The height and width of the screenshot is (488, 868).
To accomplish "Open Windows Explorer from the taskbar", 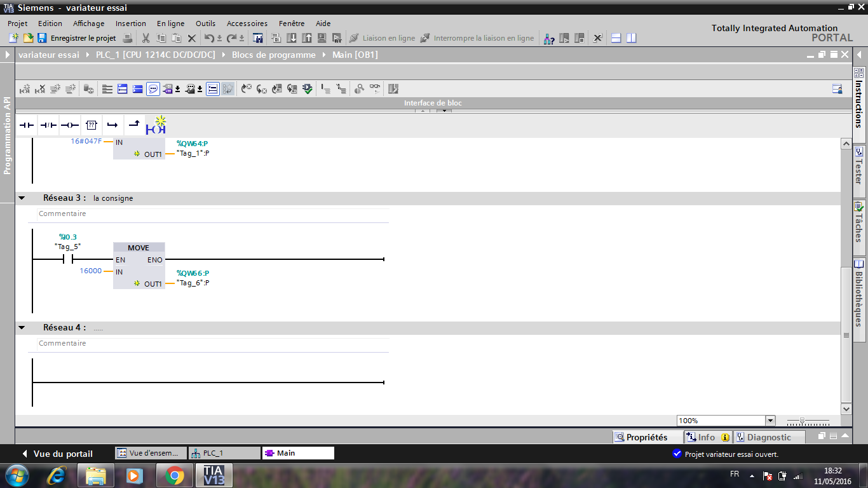I will coord(96,475).
